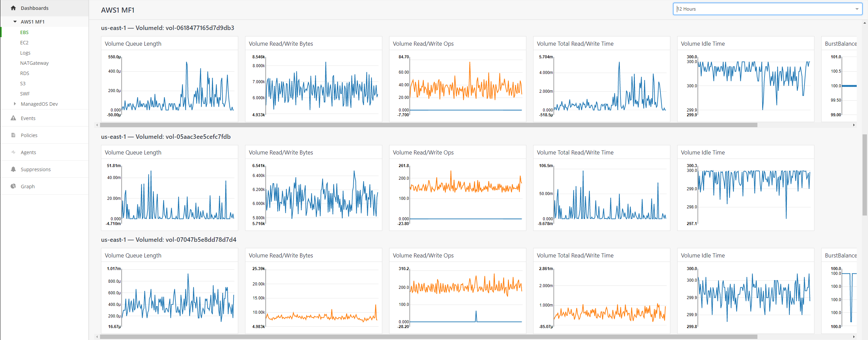
Task: Click the Dashboards home icon
Action: click(x=13, y=8)
